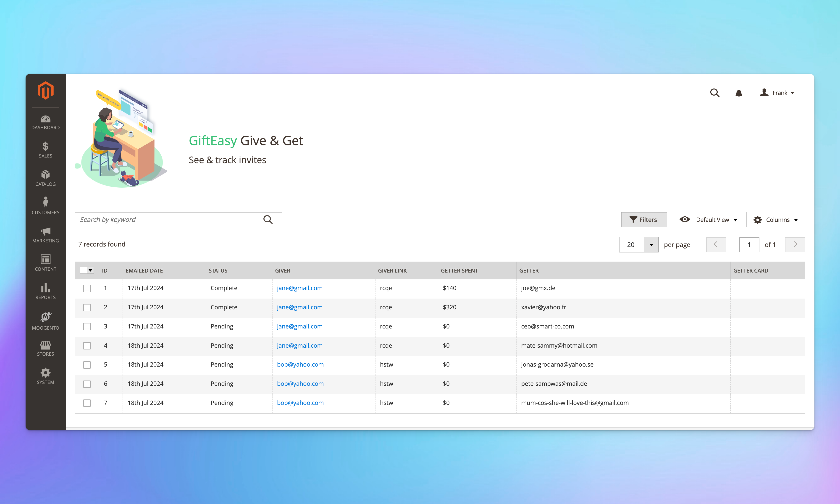
Task: Open the Content layout icon menu
Action: tap(45, 263)
